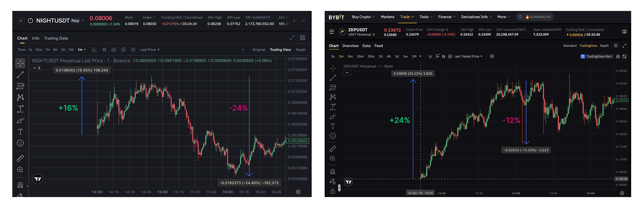Image resolution: width=644 pixels, height=208 pixels.
Task: Open candlestick chart style in Binance toolbar
Action: click(x=104, y=50)
